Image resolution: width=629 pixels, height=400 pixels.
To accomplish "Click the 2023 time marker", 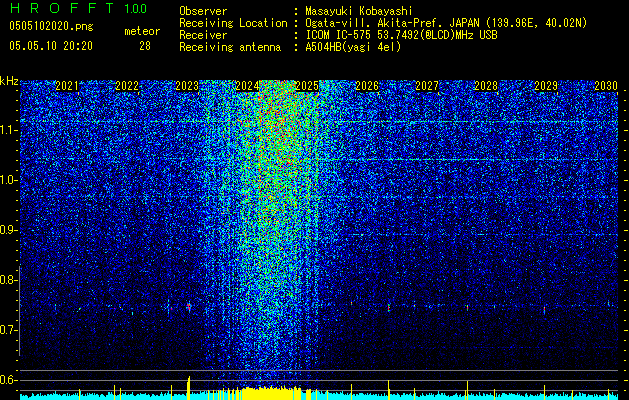I will pos(187,86).
